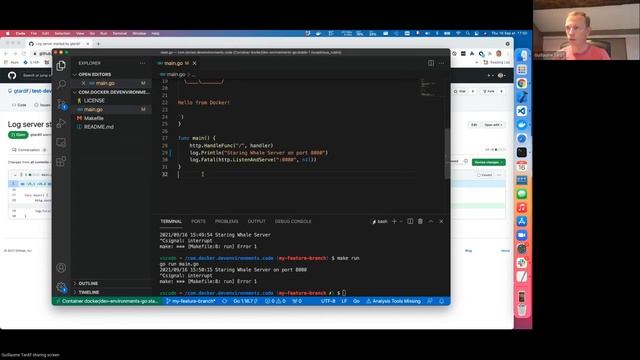Open the Extensions view
Image resolution: width=640 pixels, height=360 pixels.
[61, 161]
